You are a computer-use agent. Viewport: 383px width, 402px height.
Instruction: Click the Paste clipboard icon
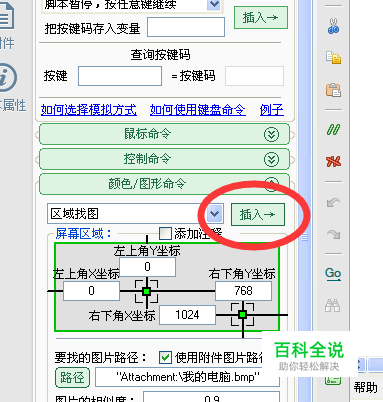pyautogui.click(x=333, y=89)
